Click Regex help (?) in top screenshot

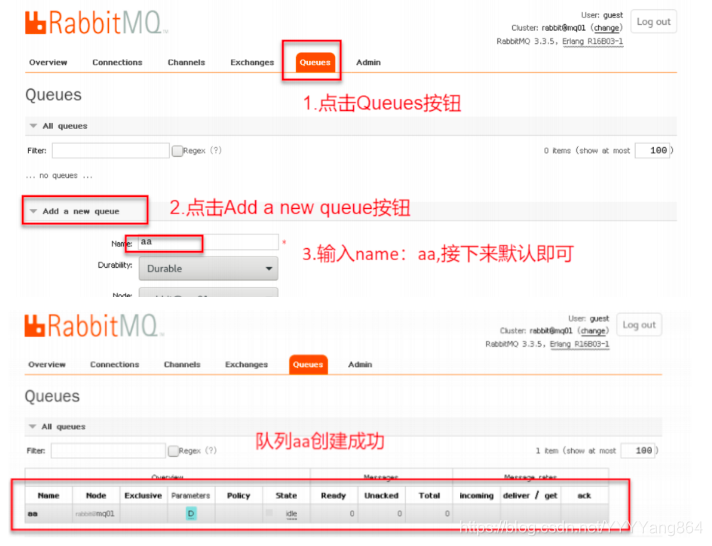(x=216, y=150)
